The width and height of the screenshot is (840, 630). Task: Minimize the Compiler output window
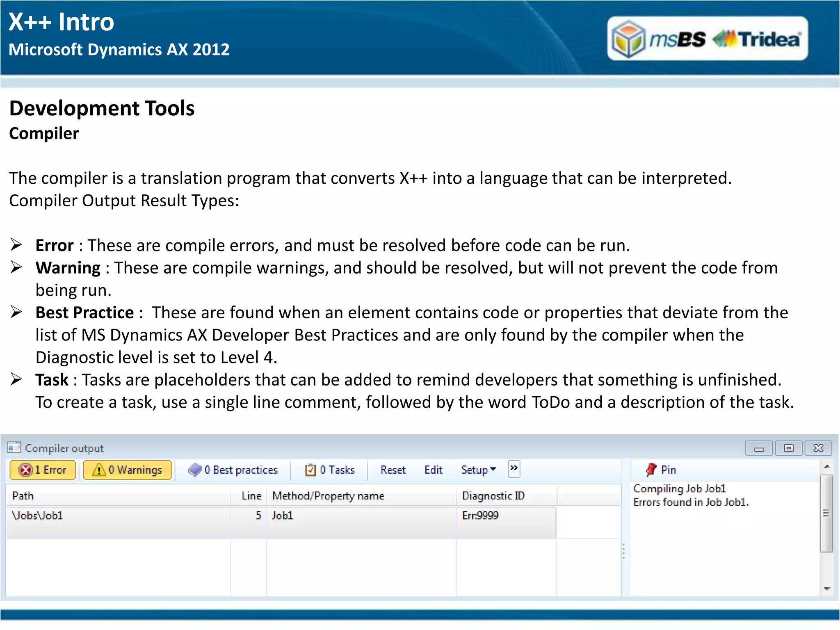tap(759, 448)
